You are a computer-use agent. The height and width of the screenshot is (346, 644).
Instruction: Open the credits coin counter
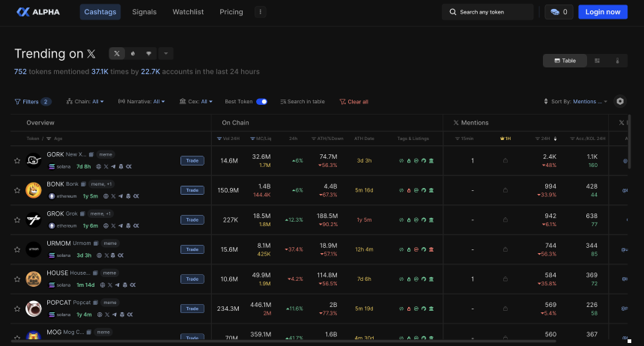pos(559,12)
